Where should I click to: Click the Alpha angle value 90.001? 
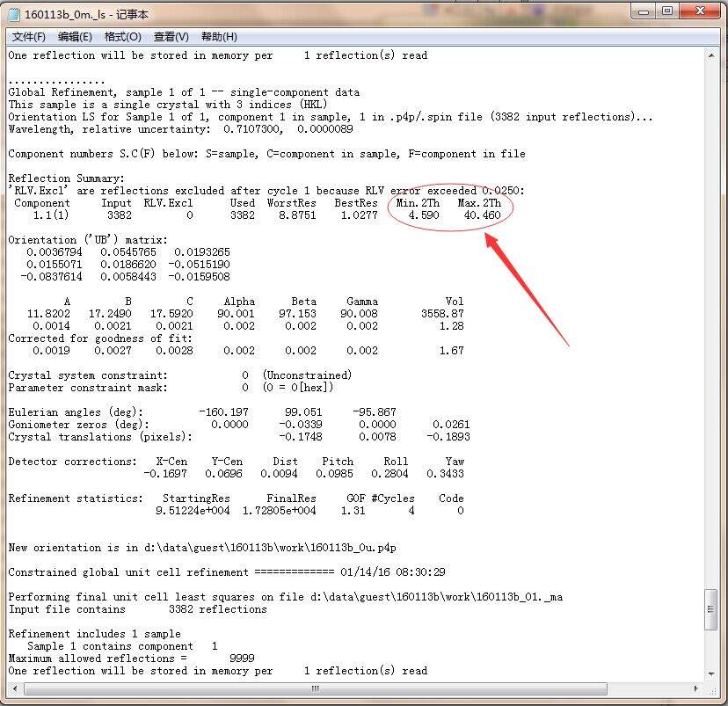point(236,314)
